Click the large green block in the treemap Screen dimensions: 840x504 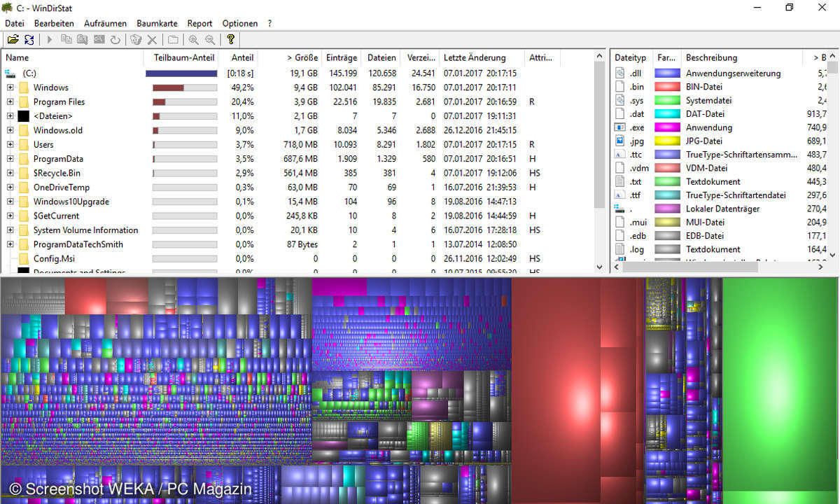click(780, 385)
